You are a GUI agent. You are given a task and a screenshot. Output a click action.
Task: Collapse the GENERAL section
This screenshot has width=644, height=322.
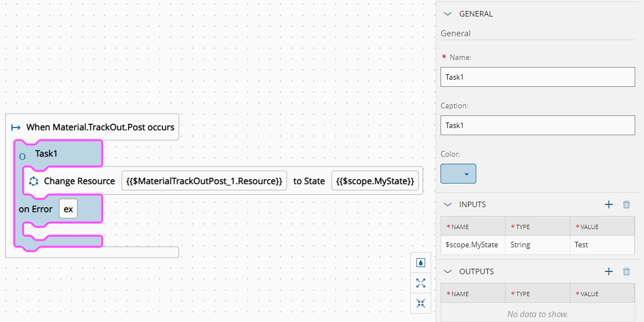tap(448, 14)
